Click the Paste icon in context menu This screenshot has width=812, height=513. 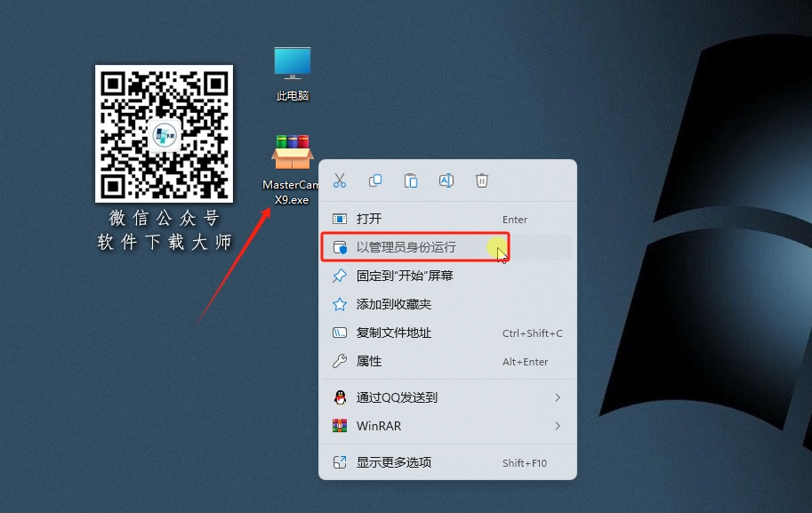click(x=411, y=180)
